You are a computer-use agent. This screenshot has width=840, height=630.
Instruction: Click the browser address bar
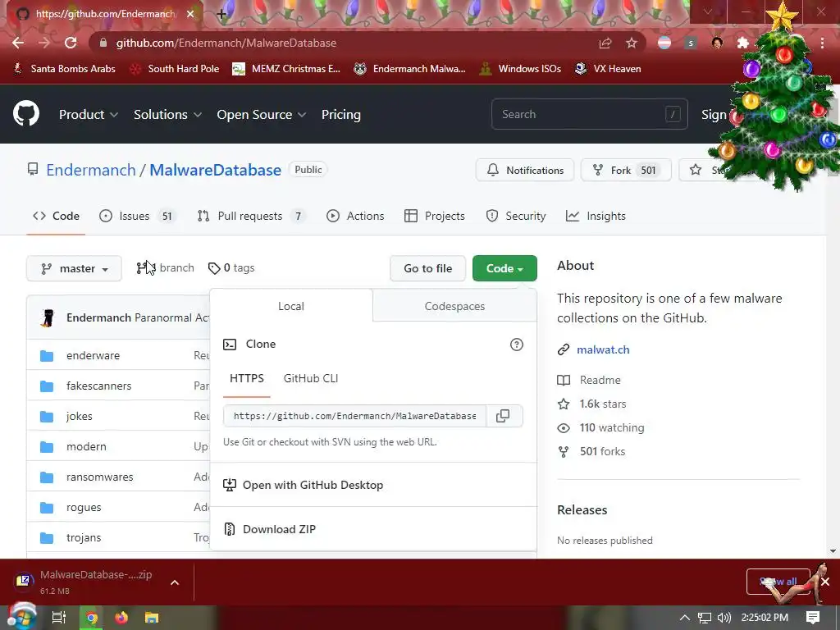point(343,43)
